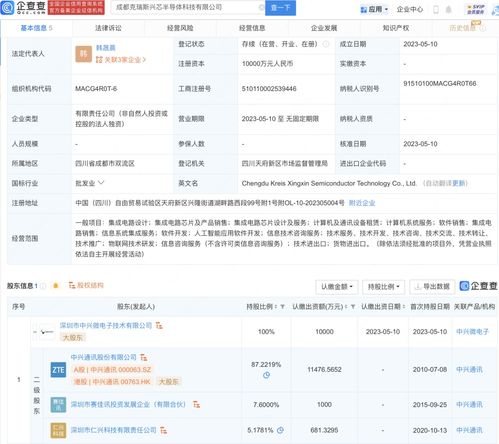Screen dimensions: 499x444
Task: Clear the company search box text
Action: click(x=262, y=7)
